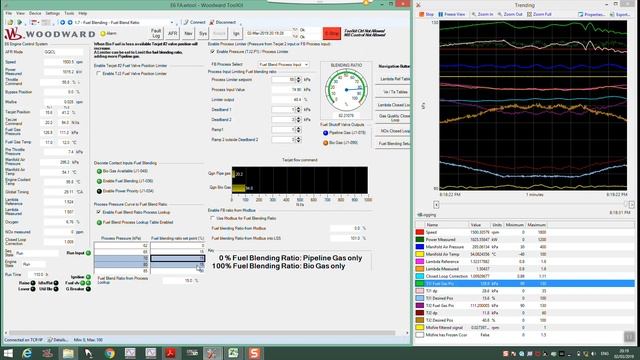Check Use Modbus for Fuel Blending Ratio

click(x=212, y=218)
